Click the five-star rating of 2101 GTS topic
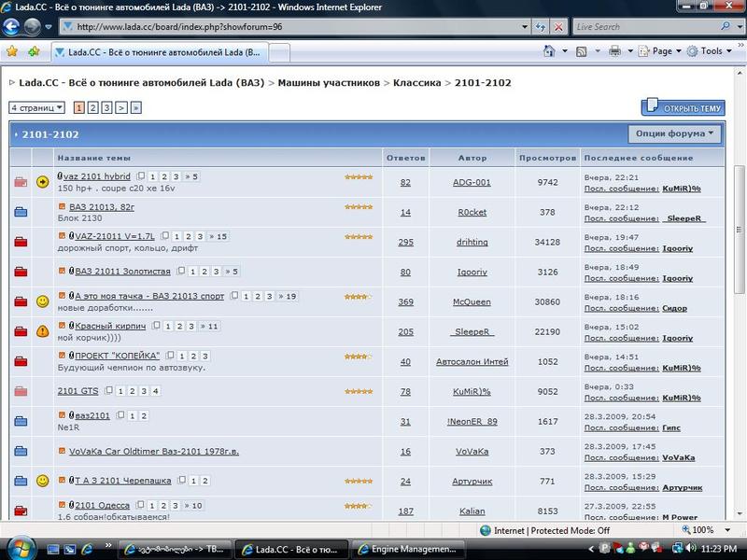 359,391
